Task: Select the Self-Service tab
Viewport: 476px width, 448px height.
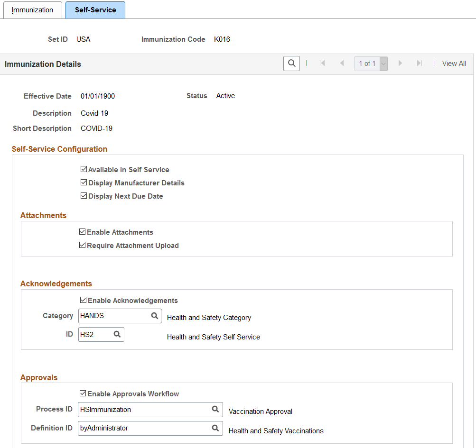Action: click(95, 9)
